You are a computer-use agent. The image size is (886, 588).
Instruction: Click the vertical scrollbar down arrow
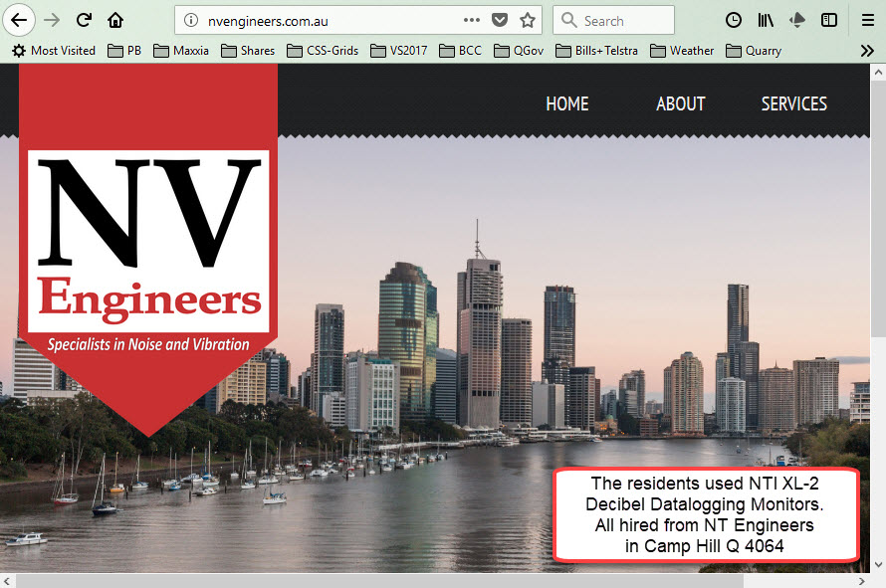point(878,564)
